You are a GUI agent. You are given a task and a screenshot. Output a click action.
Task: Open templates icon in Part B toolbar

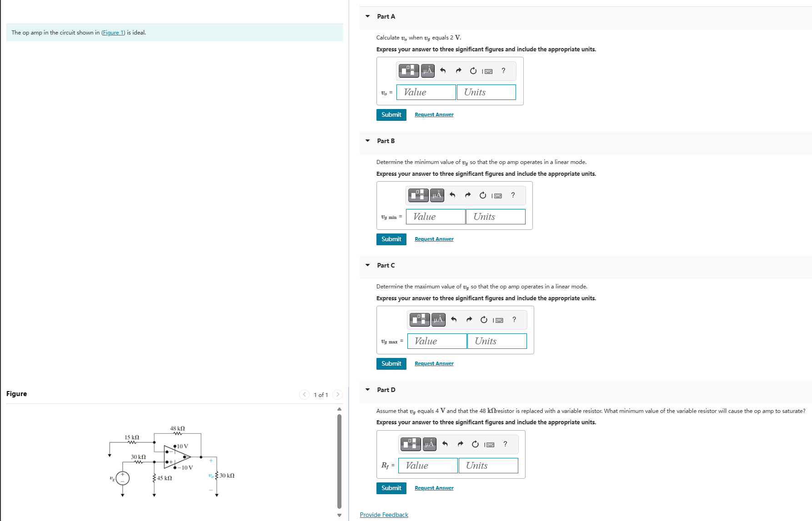[x=418, y=195]
